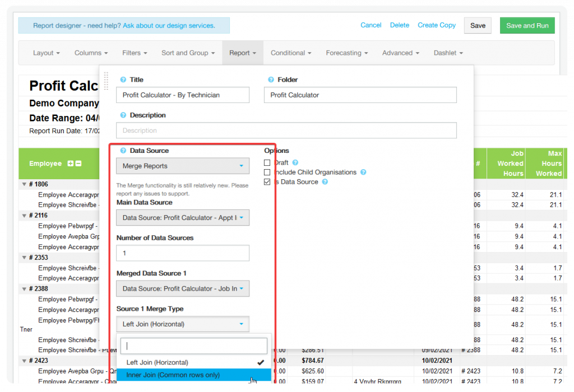
Task: Click help icon next to Draft option
Action: click(x=295, y=162)
